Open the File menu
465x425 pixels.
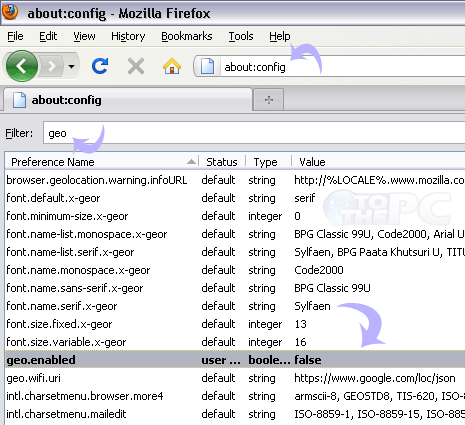[15, 36]
